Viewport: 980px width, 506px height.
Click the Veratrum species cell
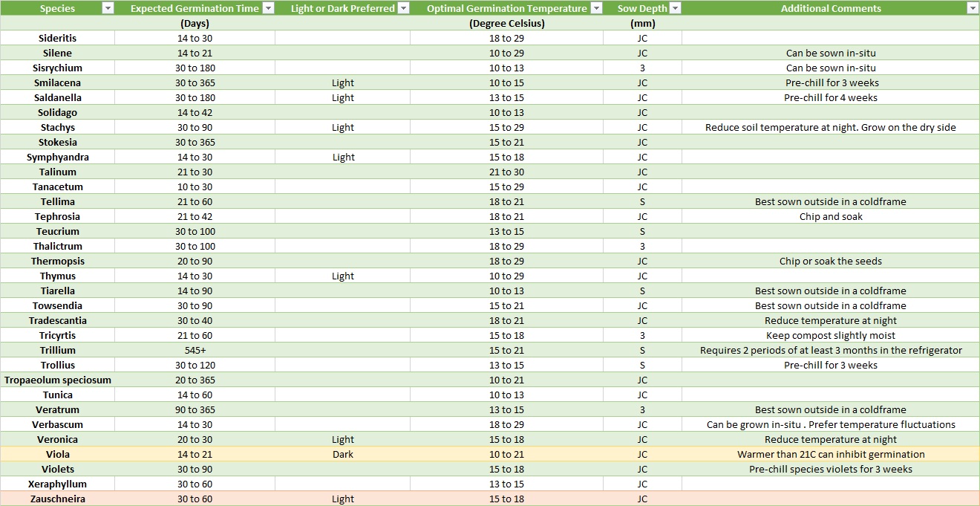(x=57, y=409)
